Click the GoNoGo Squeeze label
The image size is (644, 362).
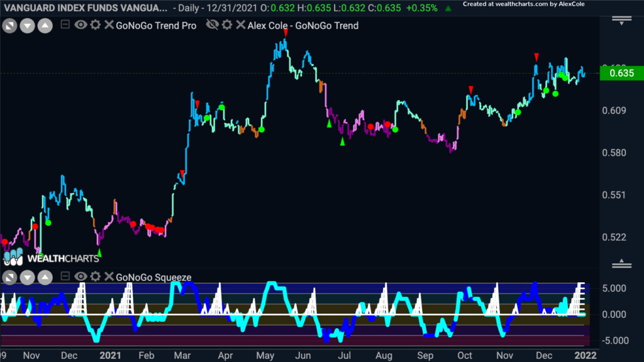point(153,277)
